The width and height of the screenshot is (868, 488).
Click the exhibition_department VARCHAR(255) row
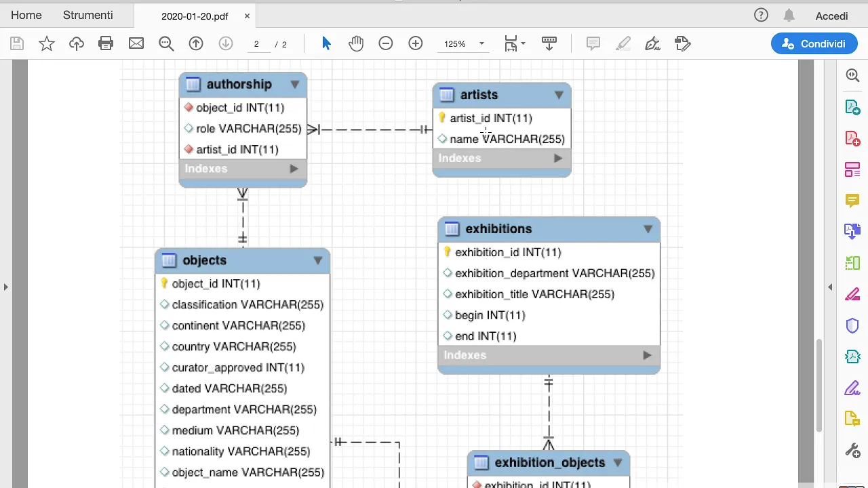coord(549,273)
